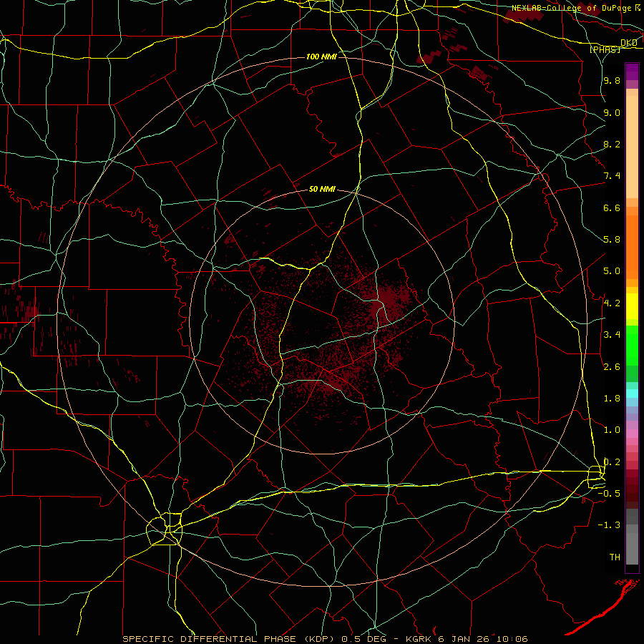Select the 7.4 scale value
Viewport: 644px width, 644px height.
[612, 176]
